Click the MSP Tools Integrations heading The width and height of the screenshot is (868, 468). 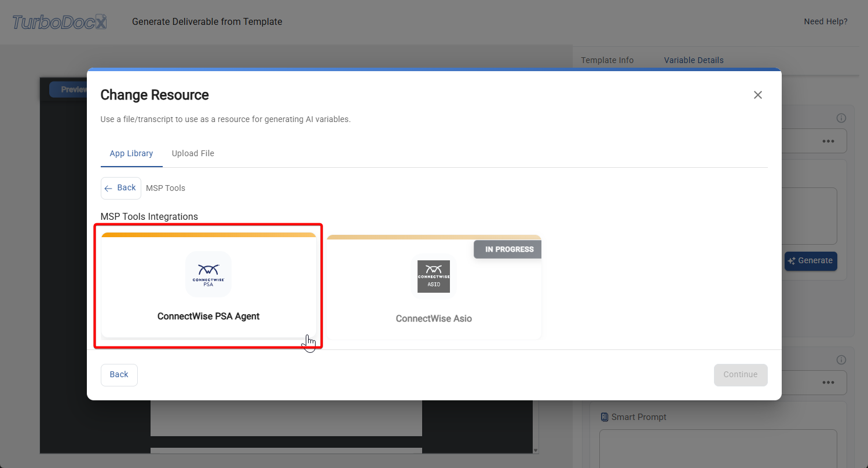click(x=149, y=217)
